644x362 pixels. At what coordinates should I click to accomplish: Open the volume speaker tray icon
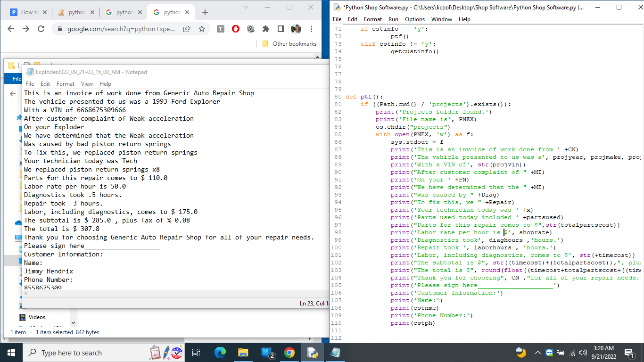[583, 353]
